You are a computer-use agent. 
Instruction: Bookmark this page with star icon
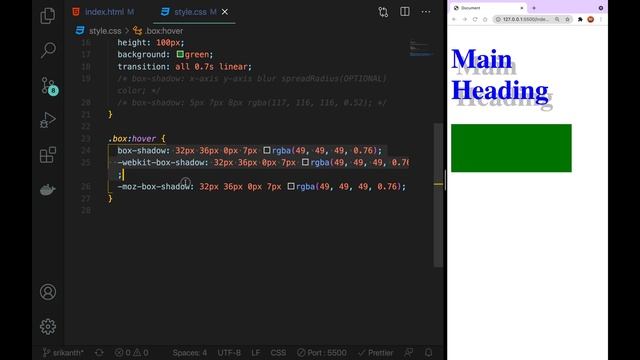(567, 19)
